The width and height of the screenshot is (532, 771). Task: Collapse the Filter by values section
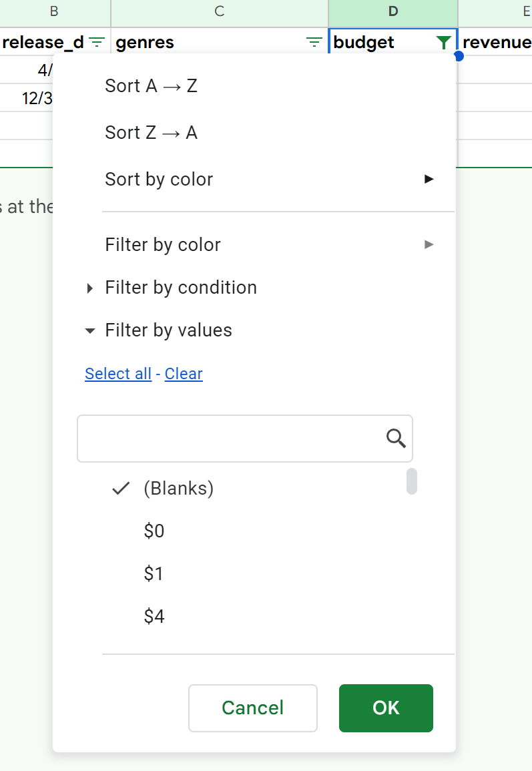tap(168, 330)
